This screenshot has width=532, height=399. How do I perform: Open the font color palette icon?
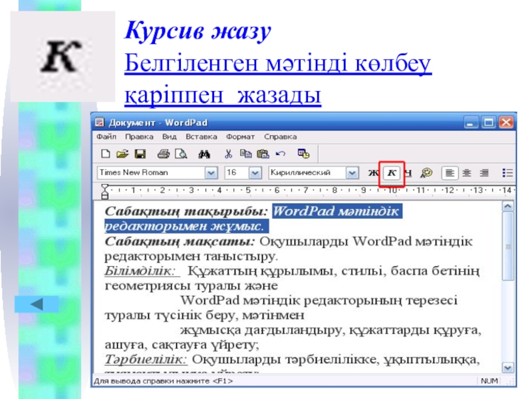426,173
